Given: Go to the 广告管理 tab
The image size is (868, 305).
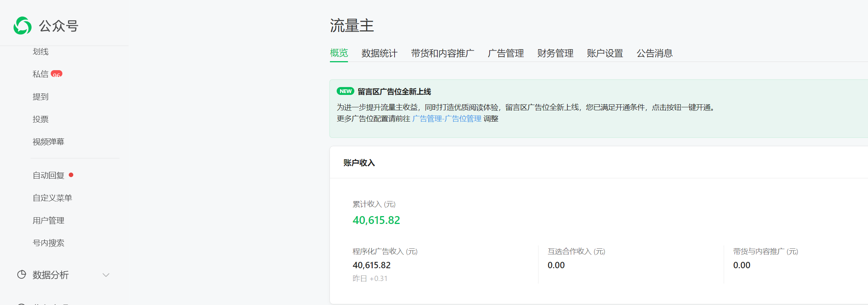Looking at the screenshot, I should tap(505, 53).
